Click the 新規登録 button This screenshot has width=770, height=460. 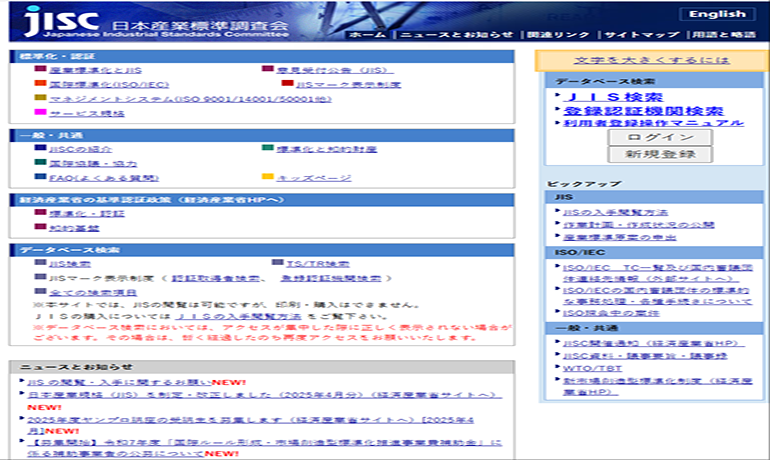tap(660, 154)
